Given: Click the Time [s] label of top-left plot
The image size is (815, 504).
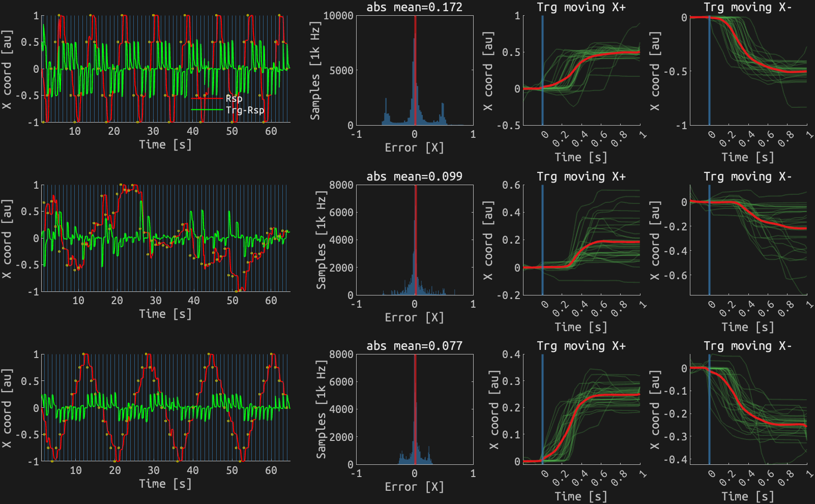Looking at the screenshot, I should tap(165, 145).
